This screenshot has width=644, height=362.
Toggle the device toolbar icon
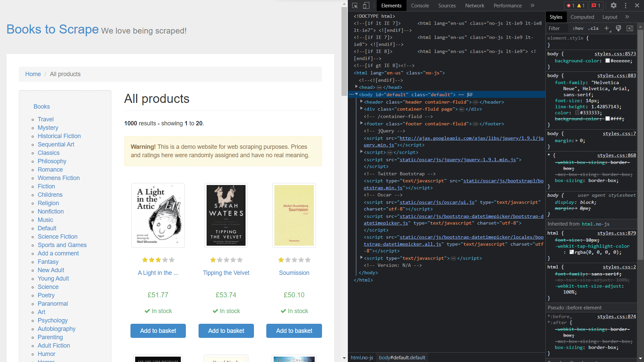[366, 6]
